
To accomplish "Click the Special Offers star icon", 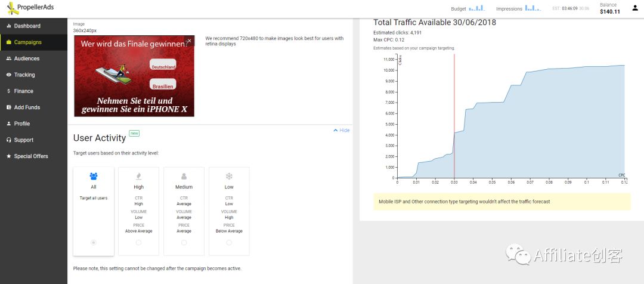I will (x=8, y=156).
